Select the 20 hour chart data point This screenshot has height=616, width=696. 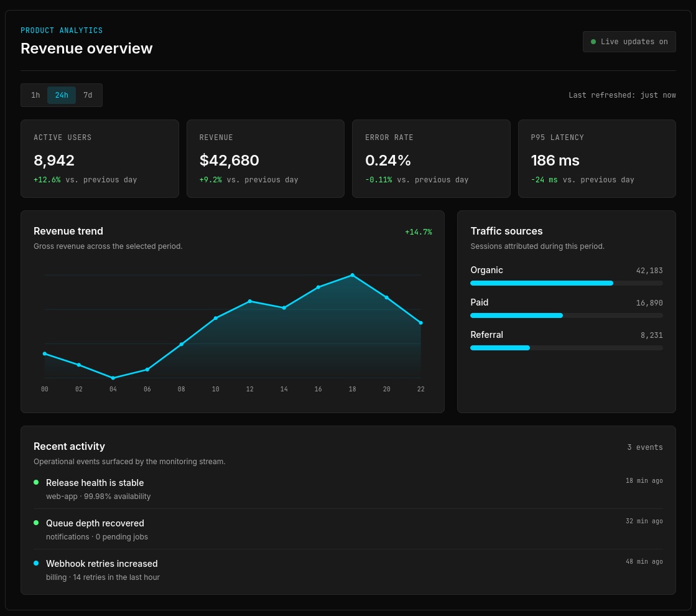[x=387, y=297]
